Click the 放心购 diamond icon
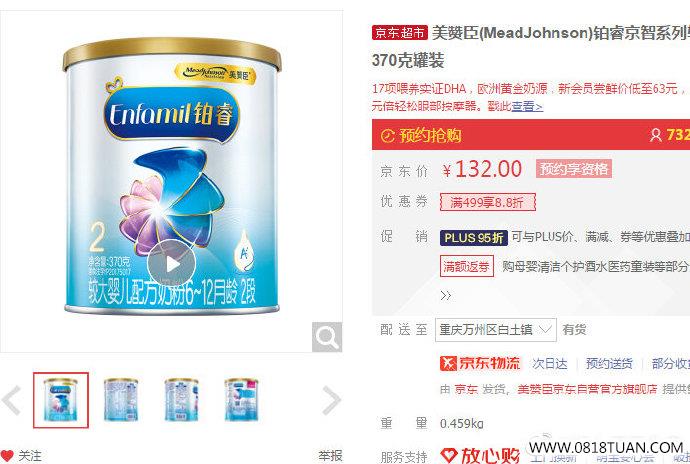The width and height of the screenshot is (690, 464). 449,456
